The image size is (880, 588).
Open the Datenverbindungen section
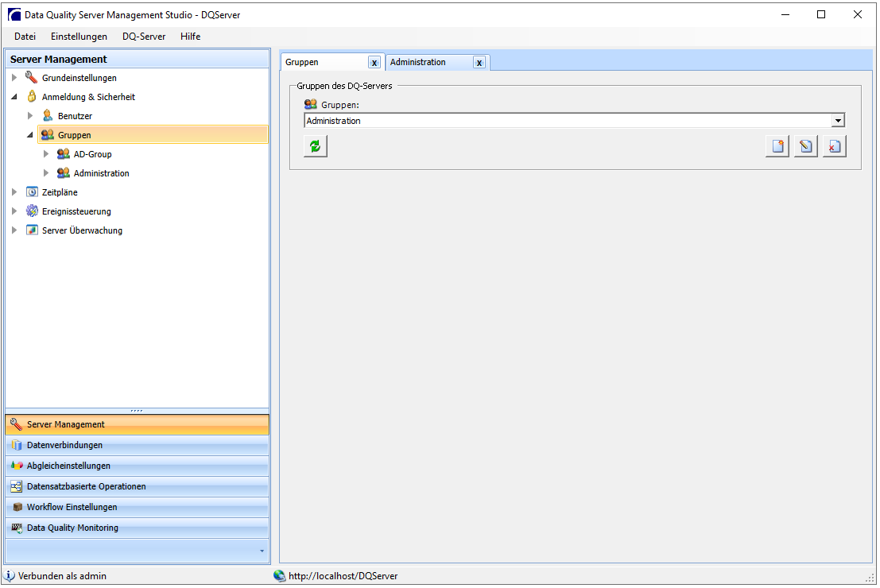(x=137, y=446)
